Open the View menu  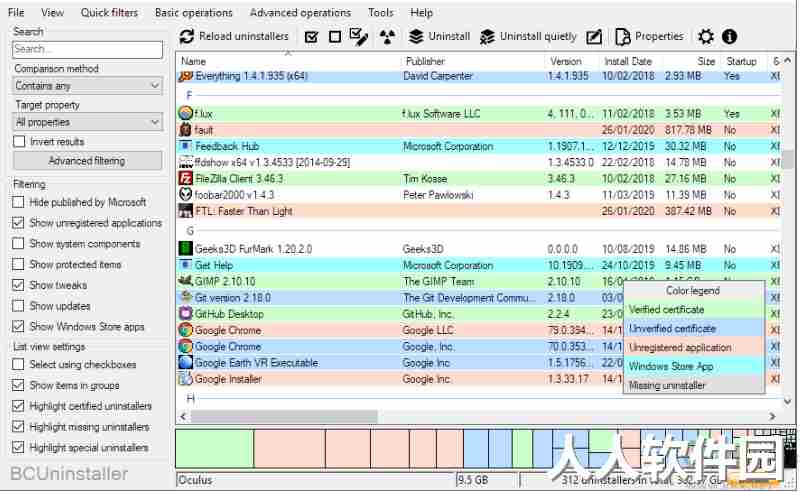click(52, 12)
